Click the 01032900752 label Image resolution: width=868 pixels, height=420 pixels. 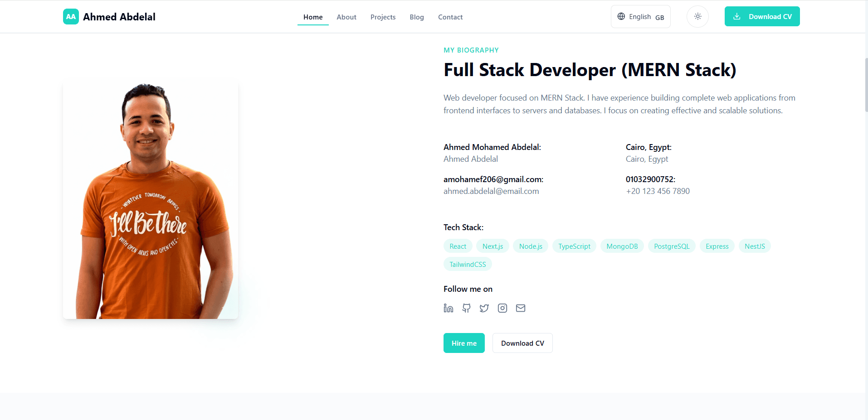[650, 179]
